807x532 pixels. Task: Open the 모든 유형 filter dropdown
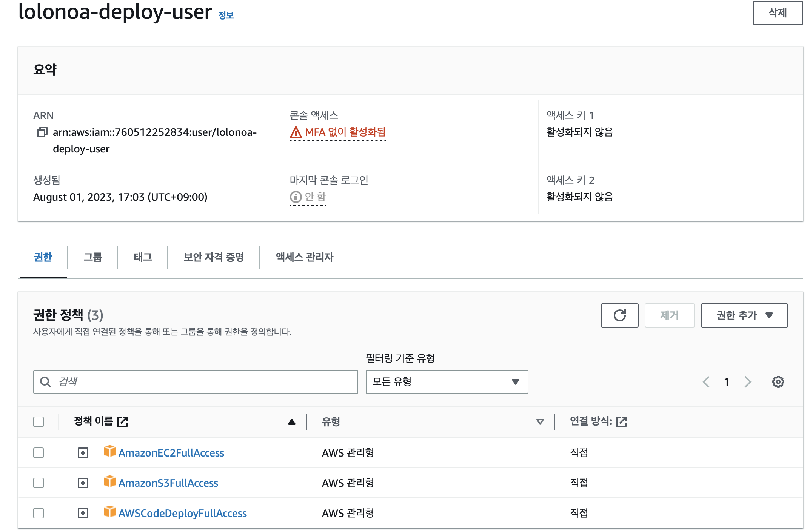[447, 382]
